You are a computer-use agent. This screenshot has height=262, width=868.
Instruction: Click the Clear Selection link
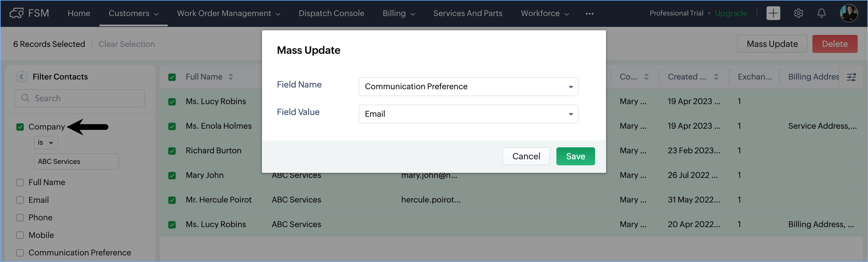[126, 44]
